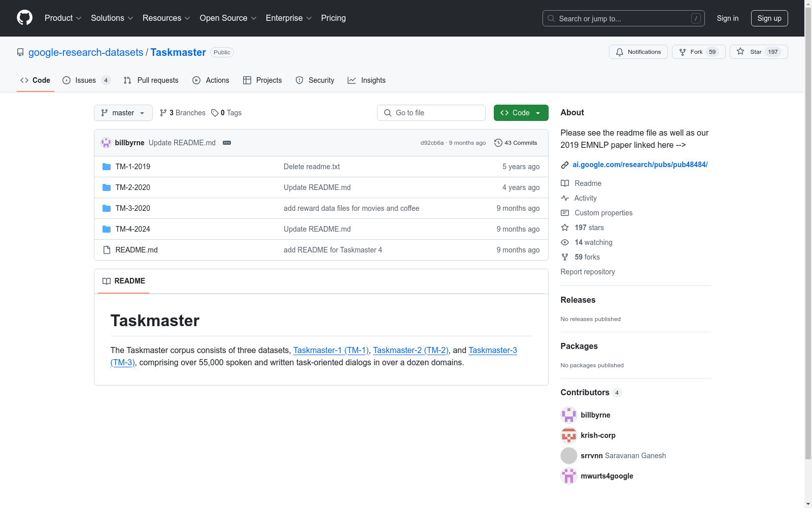Open the Taskmaster-2 (TM-2) link

tap(411, 350)
